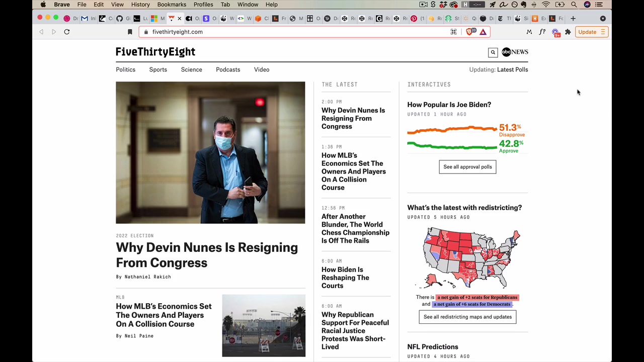Open Siri from the menu bar
Image resolution: width=644 pixels, height=362 pixels.
[x=587, y=5]
